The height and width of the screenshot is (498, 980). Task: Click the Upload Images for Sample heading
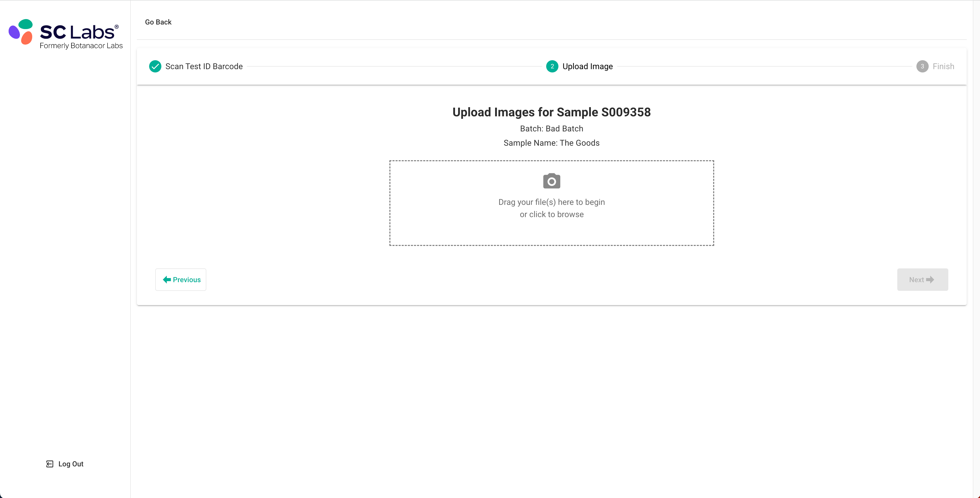(x=551, y=112)
